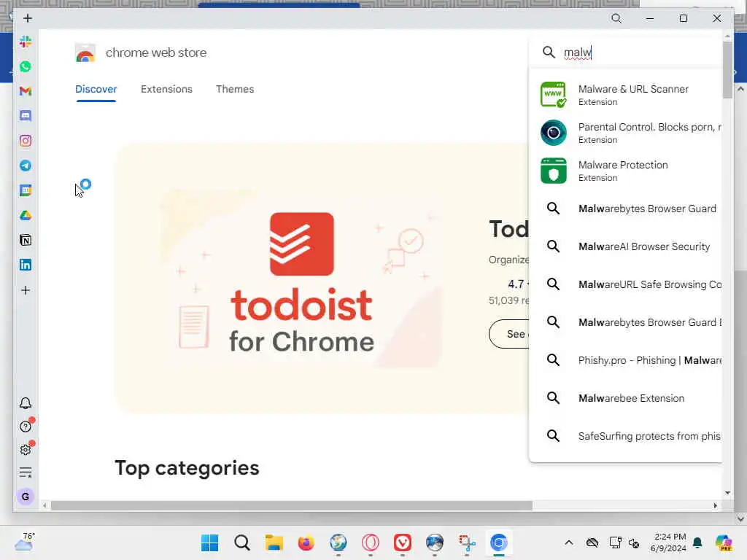Click the Top categories heading
This screenshot has height=560, width=747.
[187, 467]
